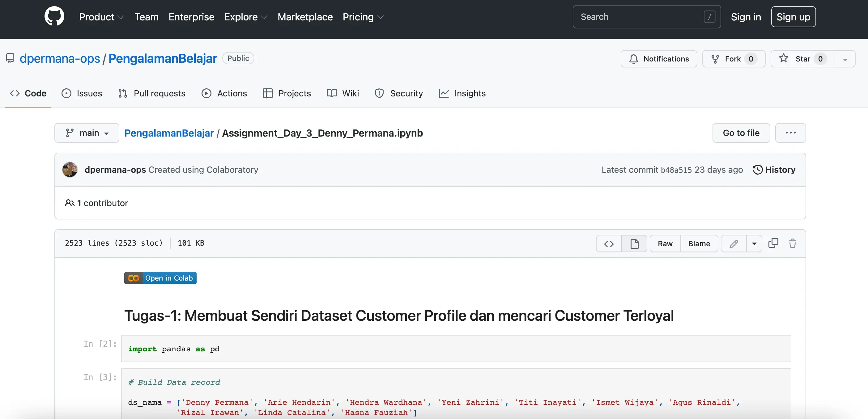This screenshot has width=868, height=419.
Task: Open in Colab link
Action: coord(160,278)
